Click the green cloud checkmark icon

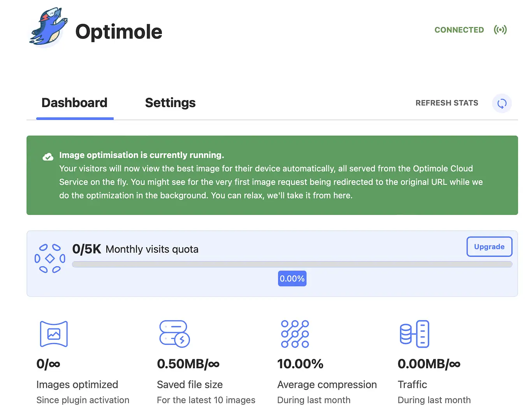[x=47, y=156]
